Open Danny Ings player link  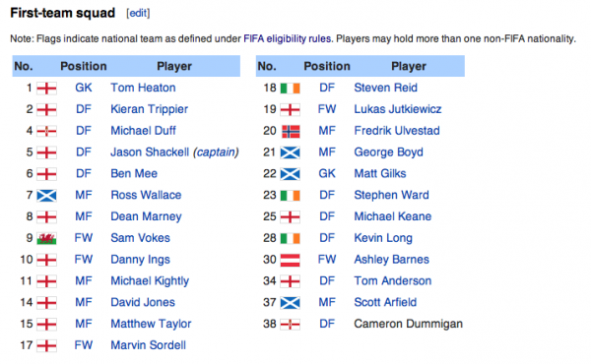tap(140, 260)
